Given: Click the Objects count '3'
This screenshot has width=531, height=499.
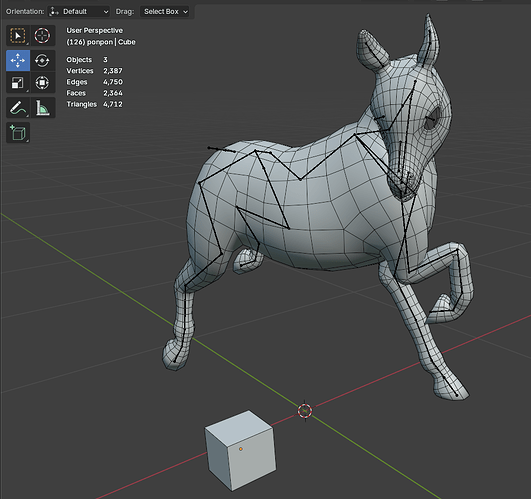Looking at the screenshot, I should pos(105,60).
